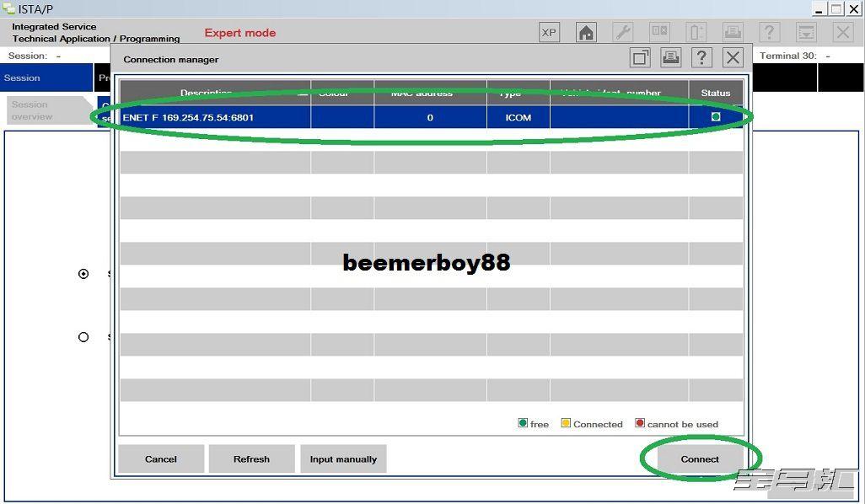
Task: Click the 'free' legend text
Action: (x=540, y=424)
